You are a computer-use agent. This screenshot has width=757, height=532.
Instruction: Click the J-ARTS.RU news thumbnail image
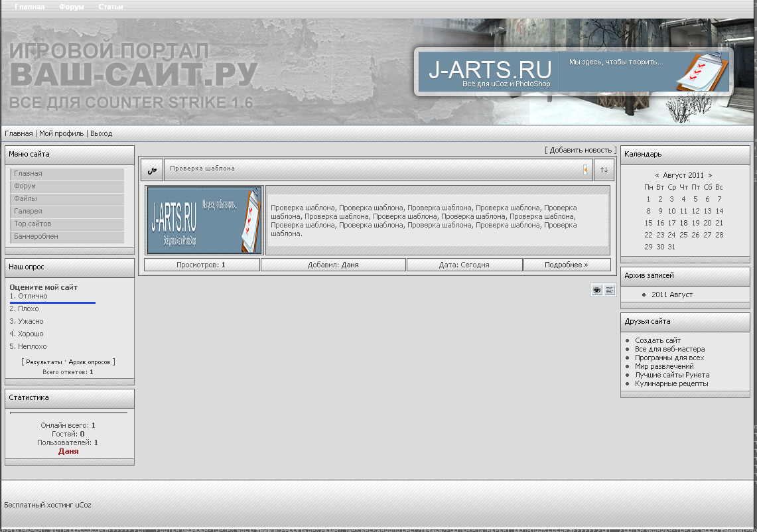pyautogui.click(x=204, y=220)
